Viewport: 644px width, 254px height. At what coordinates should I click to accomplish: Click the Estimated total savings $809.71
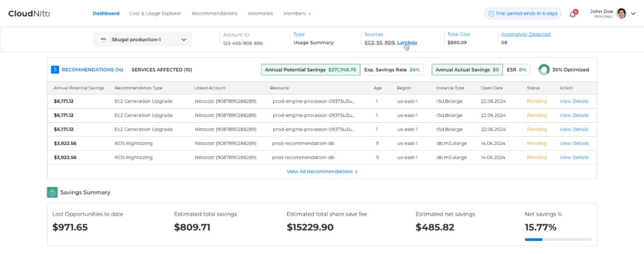point(192,227)
